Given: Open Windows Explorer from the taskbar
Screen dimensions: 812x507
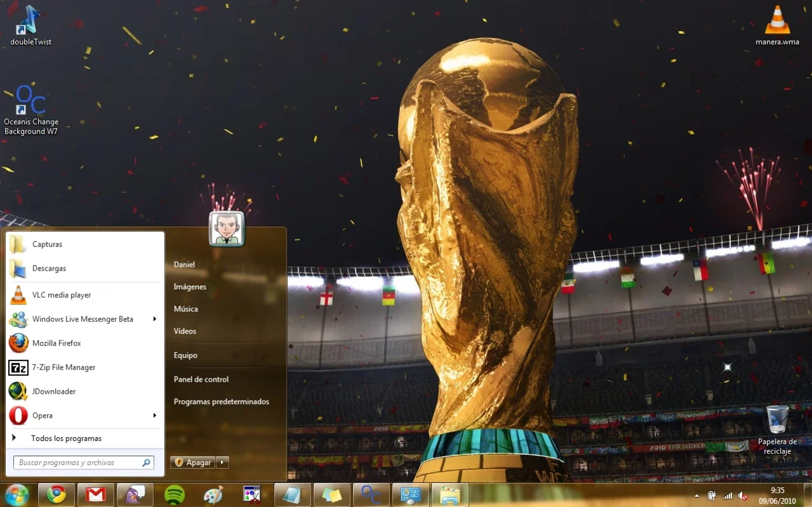Looking at the screenshot, I should 449,494.
